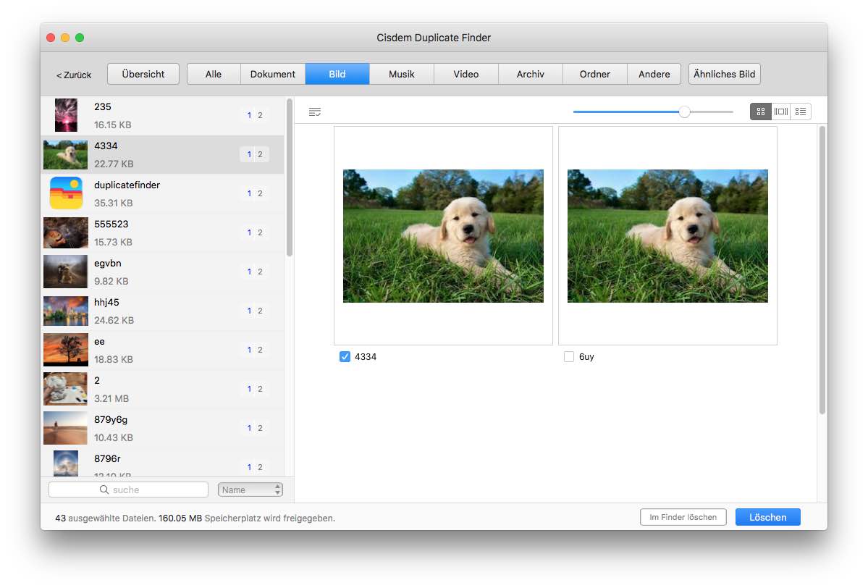The height and width of the screenshot is (588, 868).
Task: Open the Name sort dropdown
Action: tap(250, 490)
